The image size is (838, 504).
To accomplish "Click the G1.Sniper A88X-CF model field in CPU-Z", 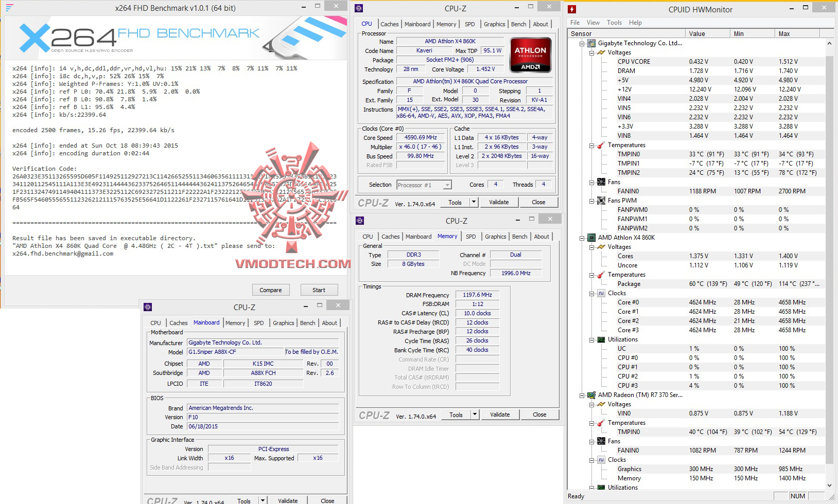I will [x=235, y=352].
